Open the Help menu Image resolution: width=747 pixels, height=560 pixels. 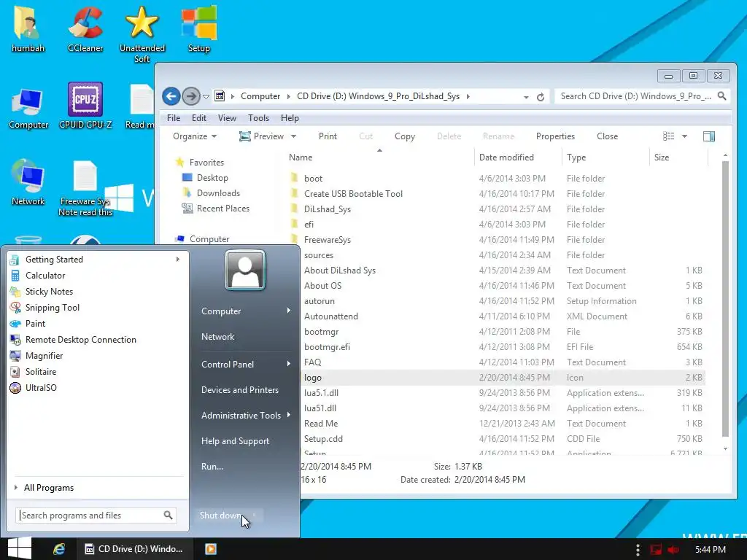pyautogui.click(x=290, y=118)
